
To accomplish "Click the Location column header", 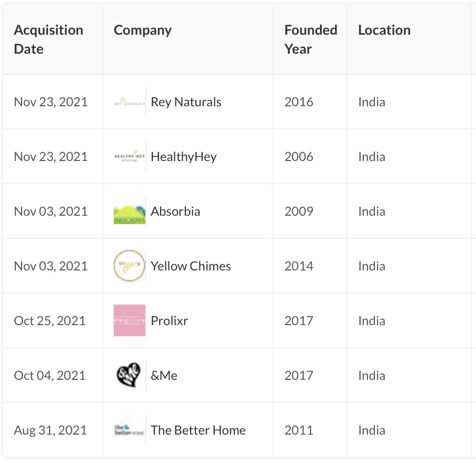I will point(384,30).
